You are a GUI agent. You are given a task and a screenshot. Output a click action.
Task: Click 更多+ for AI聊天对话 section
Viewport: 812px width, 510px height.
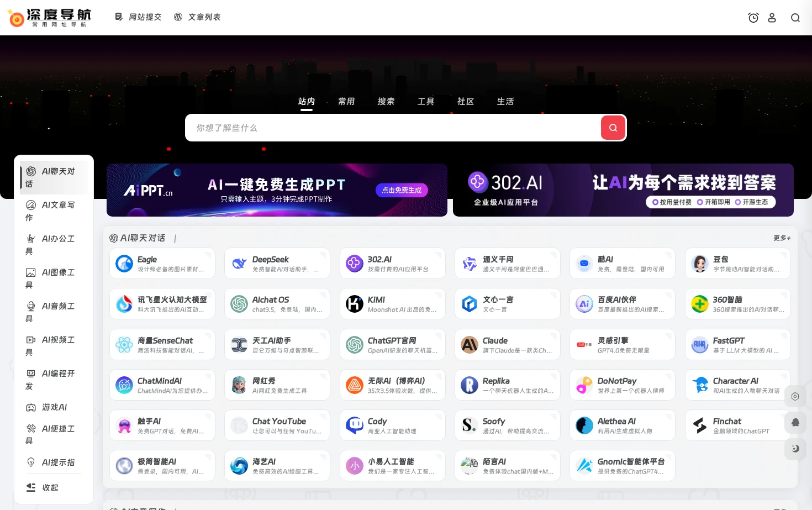click(x=782, y=238)
